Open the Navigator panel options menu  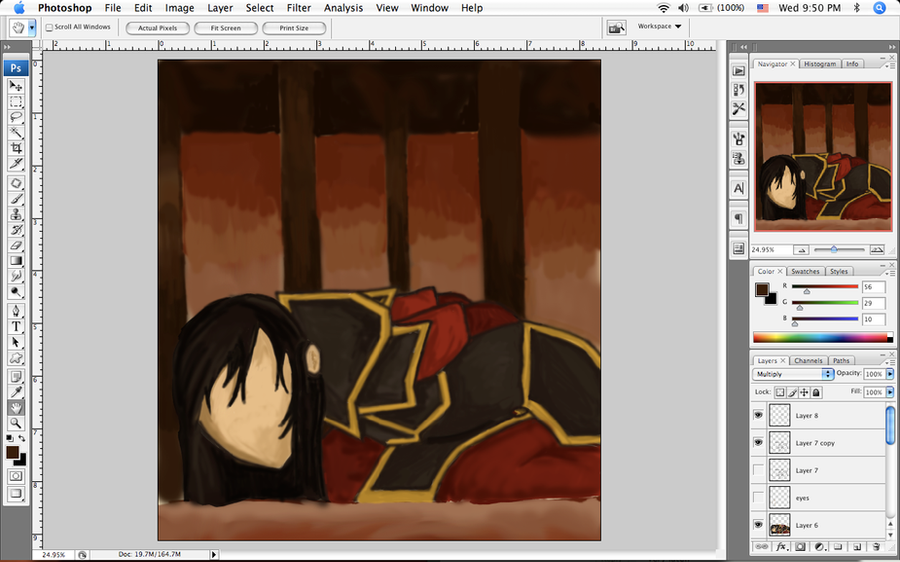(x=891, y=66)
